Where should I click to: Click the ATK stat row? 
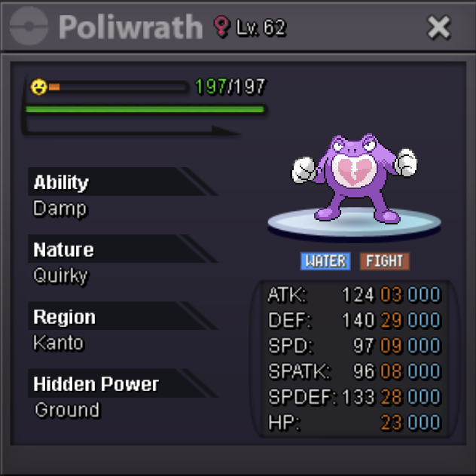tap(354, 294)
